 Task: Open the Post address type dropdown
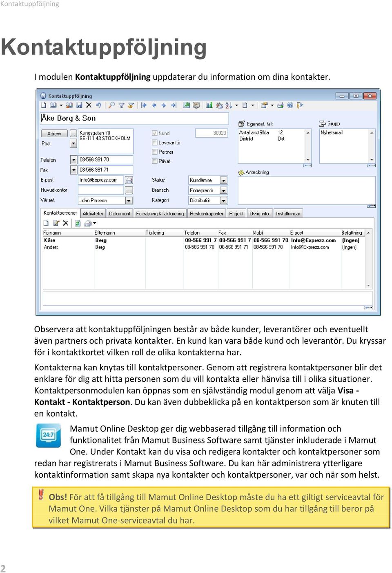[x=73, y=143]
